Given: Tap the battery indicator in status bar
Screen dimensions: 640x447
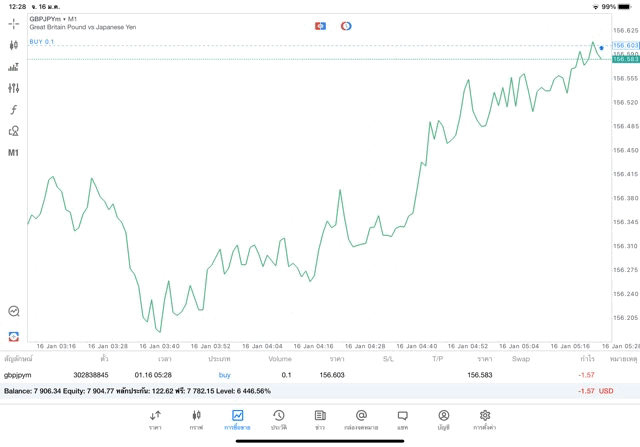Looking at the screenshot, I should coord(624,7).
